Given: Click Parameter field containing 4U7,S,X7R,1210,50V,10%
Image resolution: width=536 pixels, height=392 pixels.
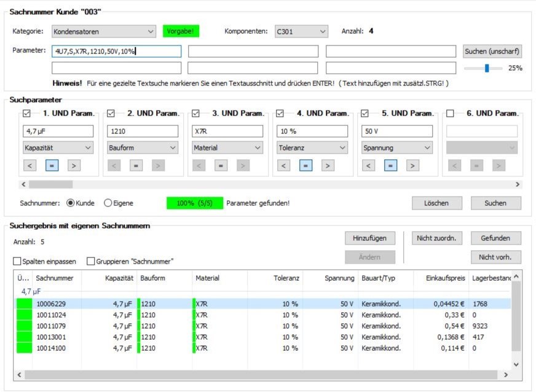Looking at the screenshot, I should 117,51.
